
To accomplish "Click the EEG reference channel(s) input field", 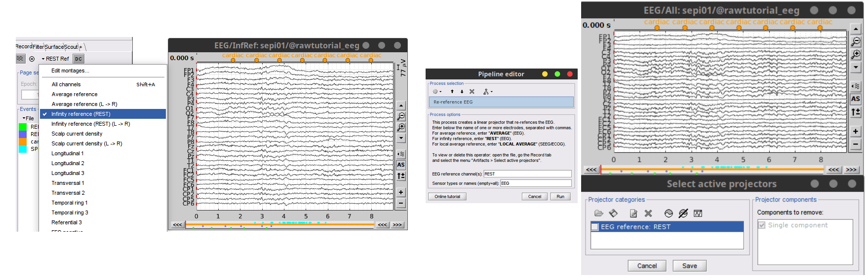I will pyautogui.click(x=527, y=174).
